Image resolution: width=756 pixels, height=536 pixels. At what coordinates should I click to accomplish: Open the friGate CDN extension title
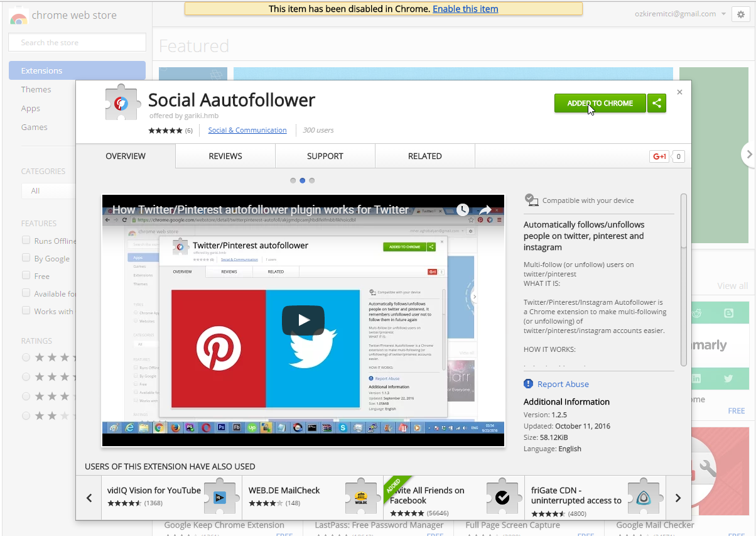tap(576, 495)
